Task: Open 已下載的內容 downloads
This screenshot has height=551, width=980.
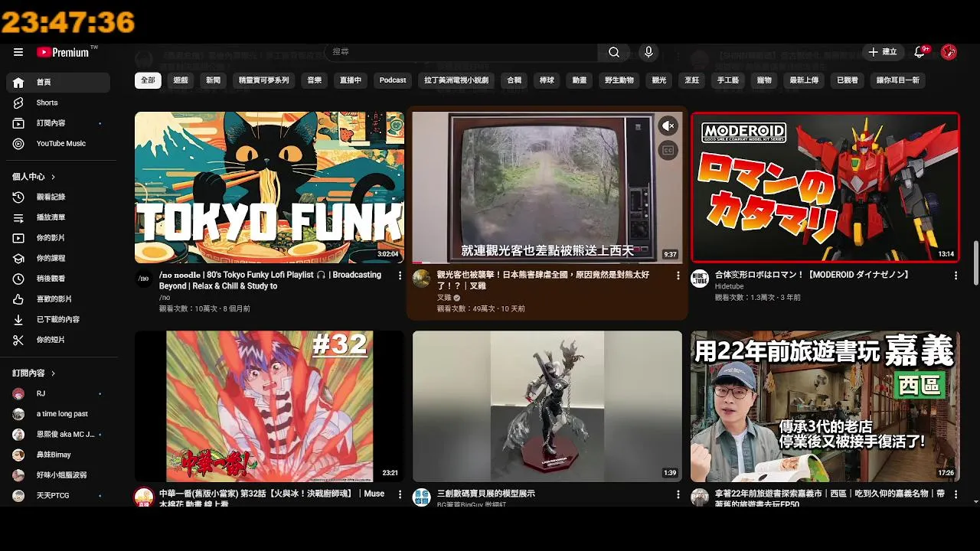Action: tap(58, 319)
